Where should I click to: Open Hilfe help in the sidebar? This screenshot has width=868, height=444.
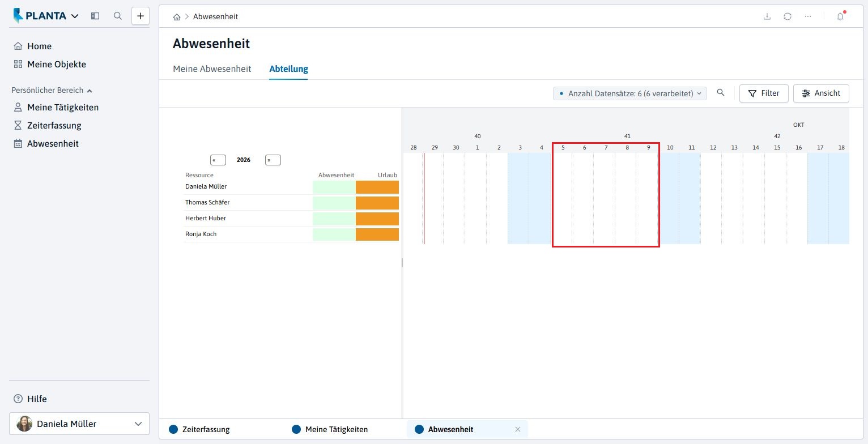coord(30,399)
